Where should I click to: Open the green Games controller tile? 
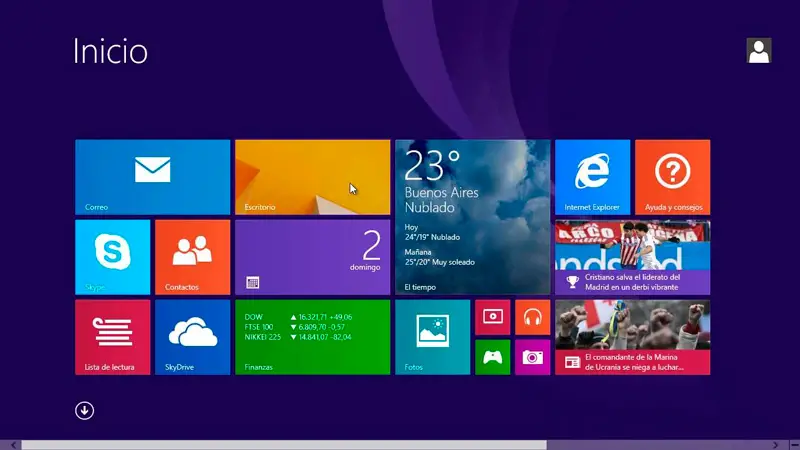492,357
